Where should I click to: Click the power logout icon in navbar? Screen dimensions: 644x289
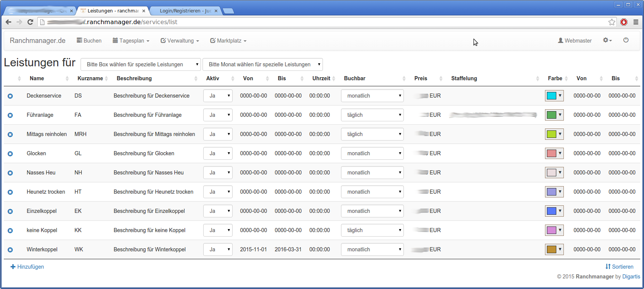626,40
